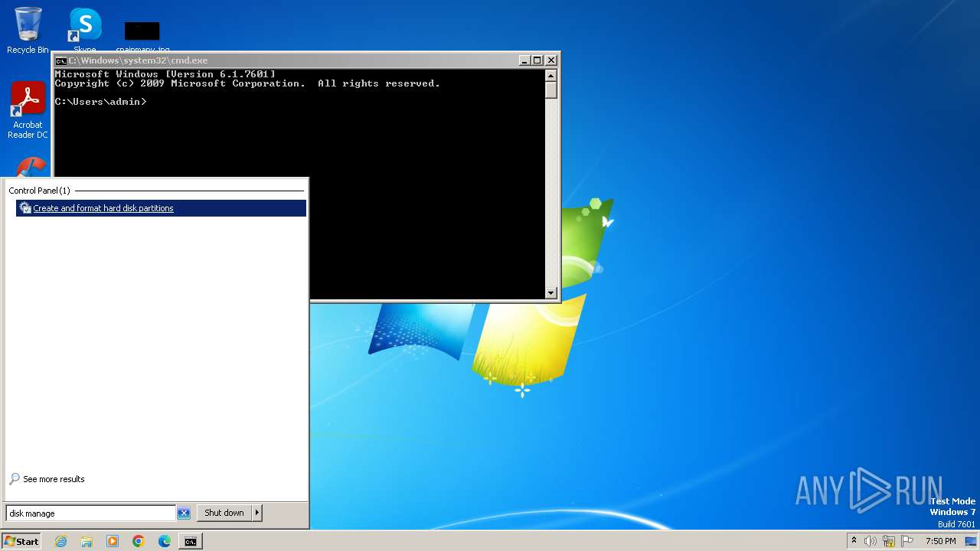
Task: Open the Recycle Bin desktop icon
Action: (x=28, y=31)
